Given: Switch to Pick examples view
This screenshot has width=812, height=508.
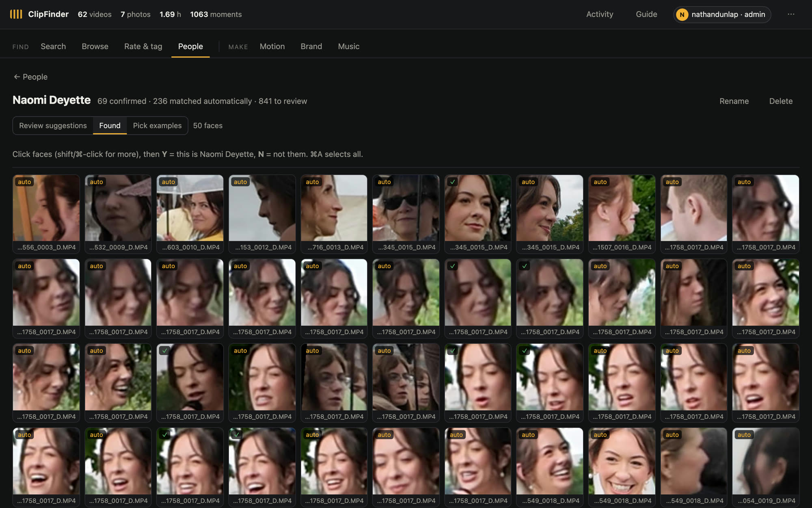Looking at the screenshot, I should [157, 126].
